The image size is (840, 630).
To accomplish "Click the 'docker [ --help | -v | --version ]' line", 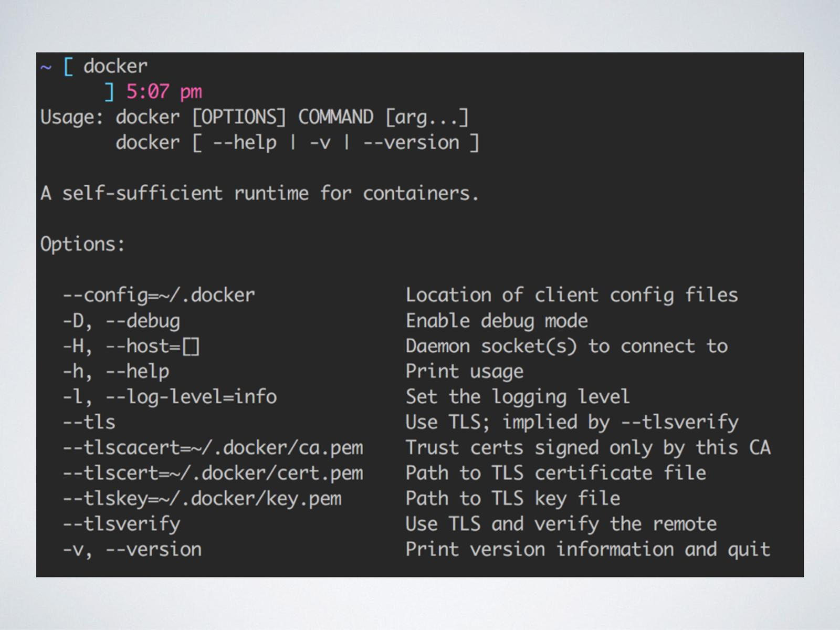I will click(297, 143).
